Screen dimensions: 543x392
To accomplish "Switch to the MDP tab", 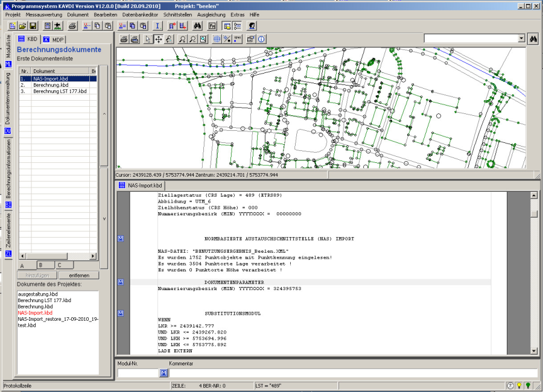I will 53,39.
